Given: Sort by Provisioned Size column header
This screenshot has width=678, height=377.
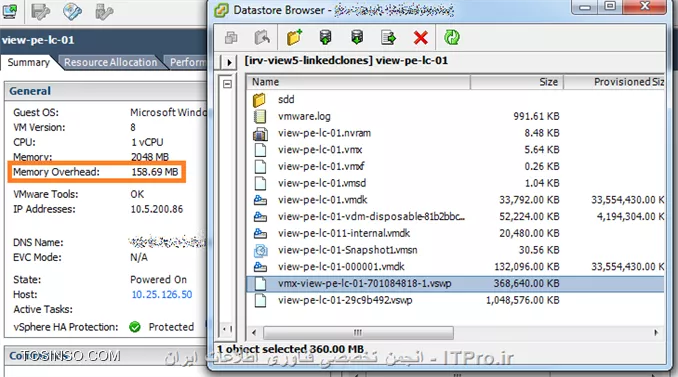Looking at the screenshot, I should pyautogui.click(x=615, y=82).
